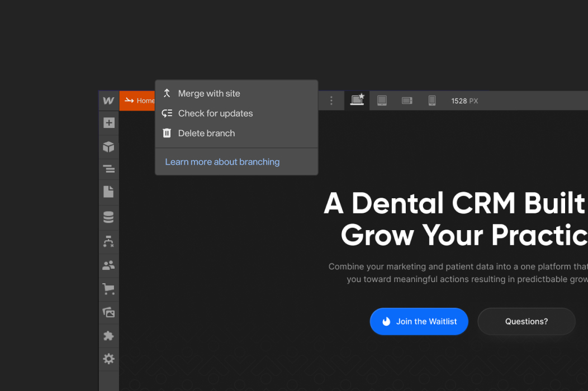This screenshot has width=588, height=391.
Task: Open the Apps puzzle-piece panel
Action: pyautogui.click(x=109, y=336)
